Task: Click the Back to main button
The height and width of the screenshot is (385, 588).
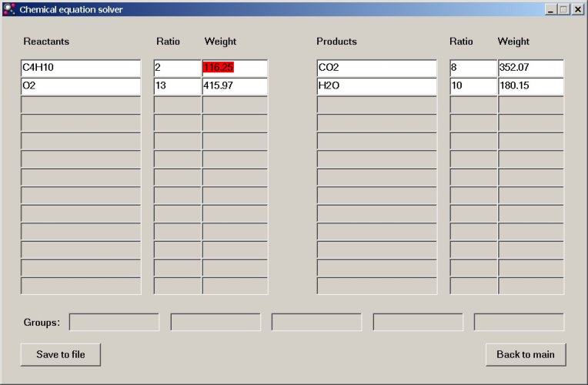Action: coord(526,355)
